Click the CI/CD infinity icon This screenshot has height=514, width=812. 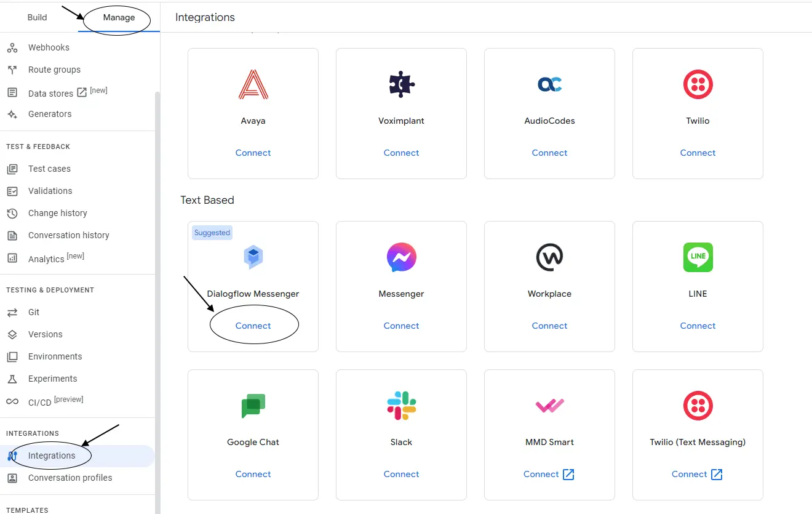(x=12, y=401)
